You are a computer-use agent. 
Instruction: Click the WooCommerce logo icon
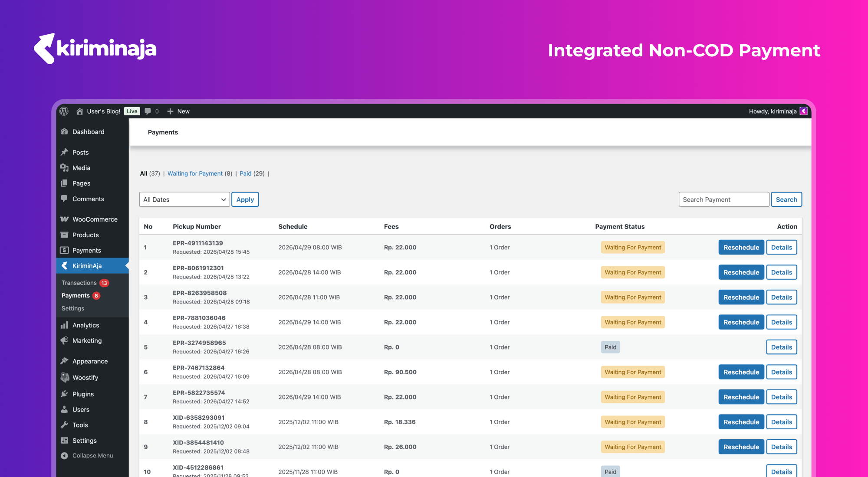(x=65, y=219)
